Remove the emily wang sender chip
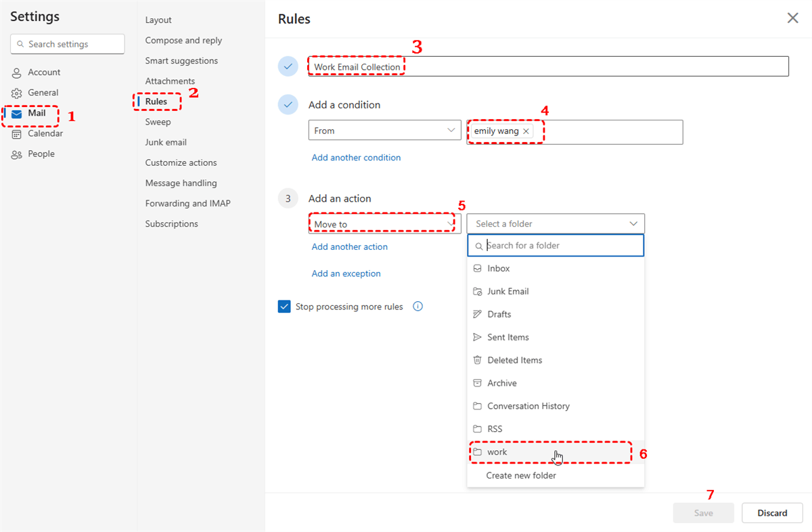812x532 pixels. pyautogui.click(x=526, y=131)
